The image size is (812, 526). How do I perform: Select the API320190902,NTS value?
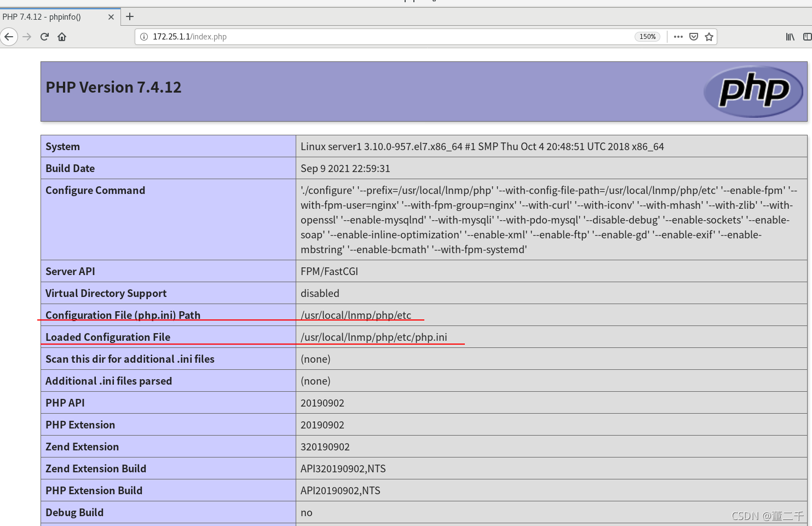[x=343, y=468]
